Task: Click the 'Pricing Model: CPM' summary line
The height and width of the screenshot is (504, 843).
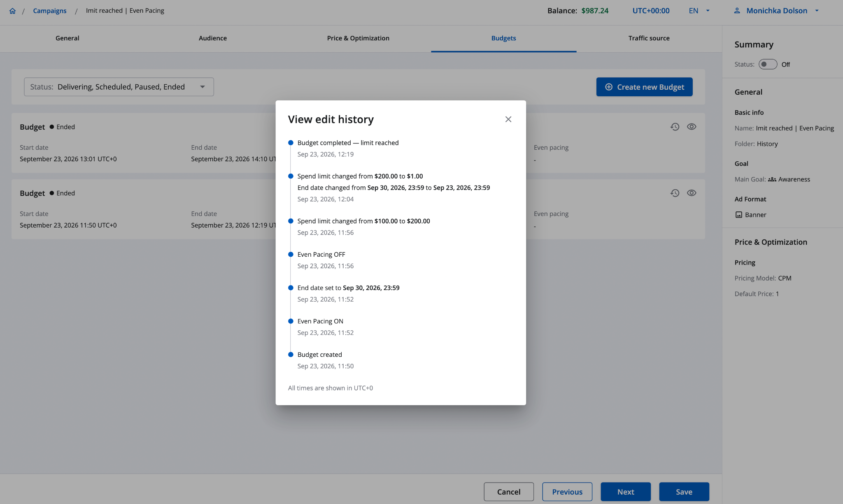Action: pos(763,278)
